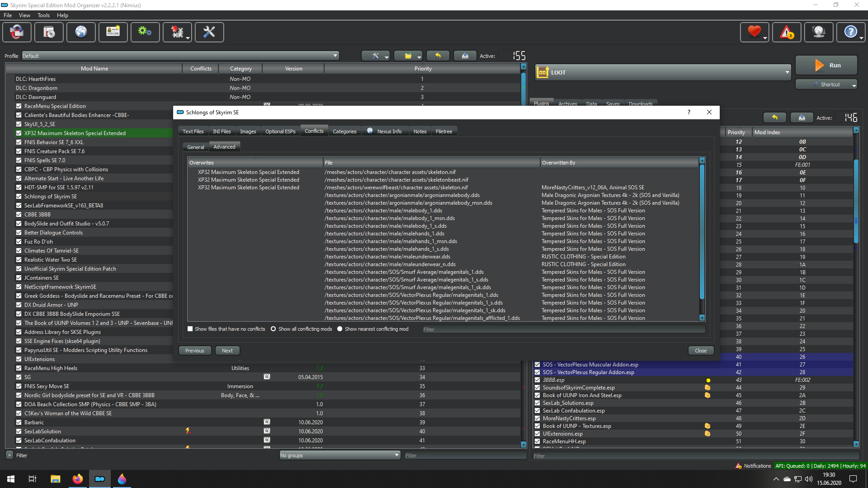The image size is (868, 488).
Task: Open the help icon dropdown arrow
Action: click(861, 38)
